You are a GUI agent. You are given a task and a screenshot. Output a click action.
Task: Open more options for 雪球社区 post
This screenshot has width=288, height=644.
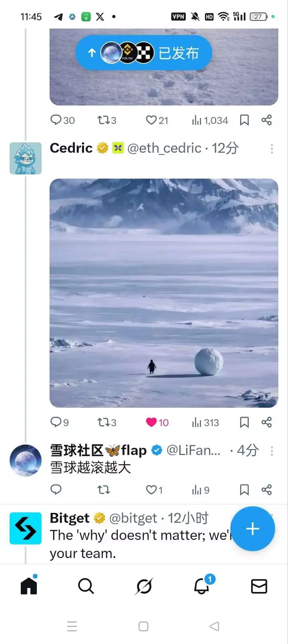(x=272, y=451)
